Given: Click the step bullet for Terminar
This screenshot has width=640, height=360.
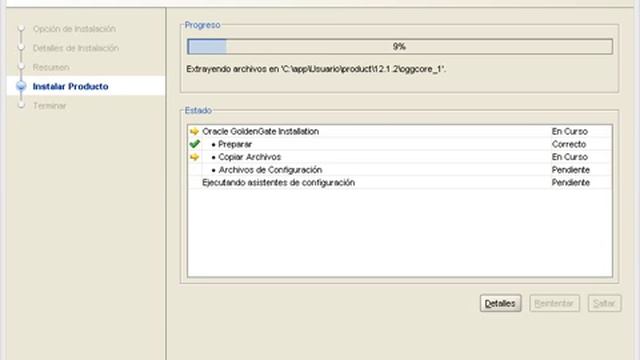Looking at the screenshot, I should pyautogui.click(x=21, y=105).
